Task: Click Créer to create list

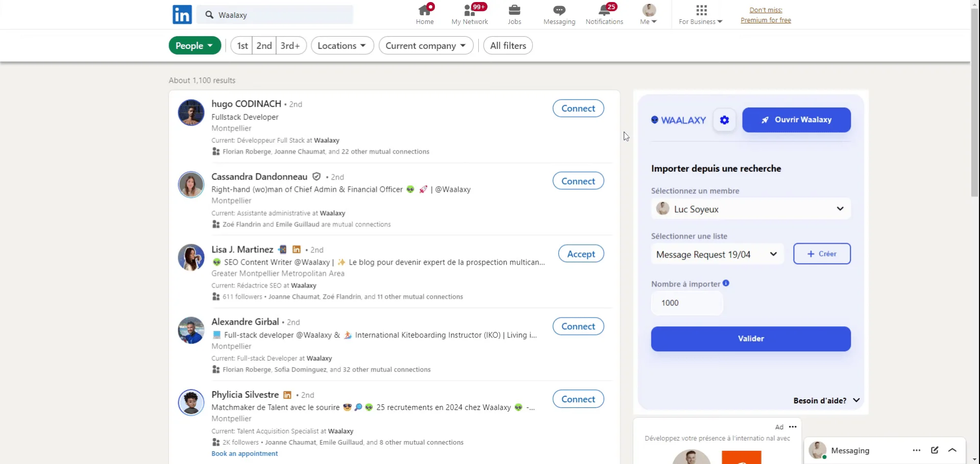Action: point(822,254)
